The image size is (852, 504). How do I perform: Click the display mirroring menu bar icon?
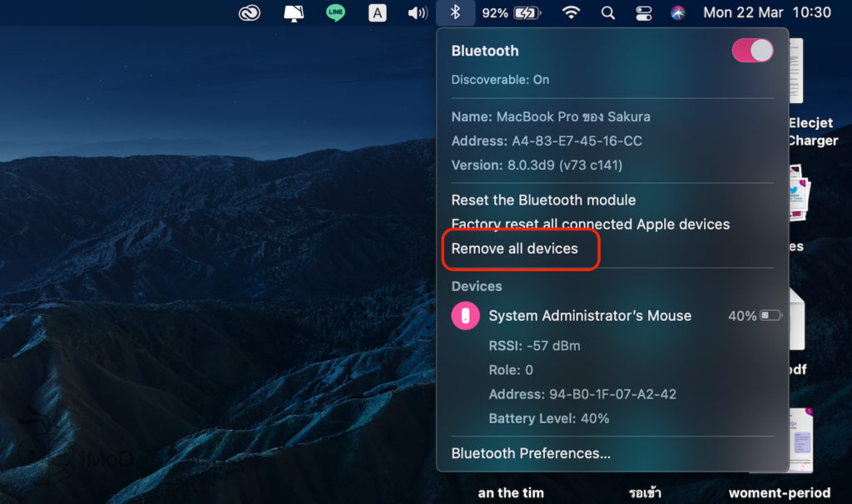point(294,12)
